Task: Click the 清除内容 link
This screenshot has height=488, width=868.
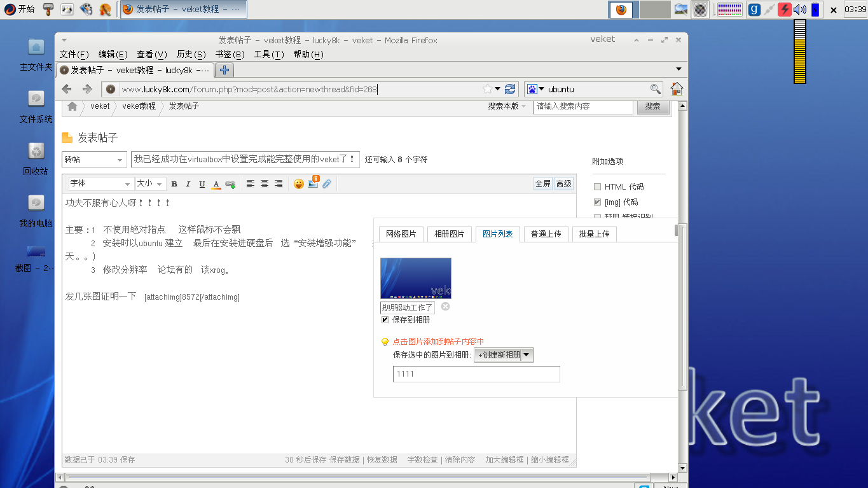Action: tap(460, 459)
